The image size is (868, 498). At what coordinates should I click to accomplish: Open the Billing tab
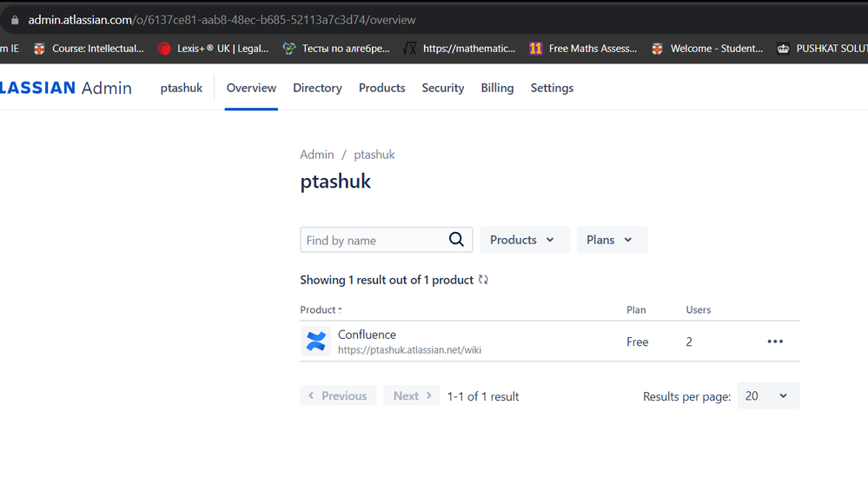[x=497, y=88]
